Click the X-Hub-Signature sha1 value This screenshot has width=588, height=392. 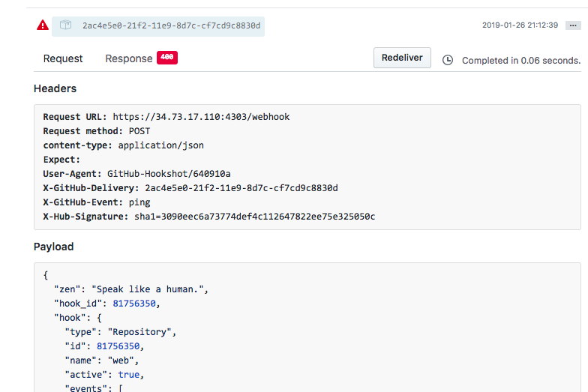(255, 217)
